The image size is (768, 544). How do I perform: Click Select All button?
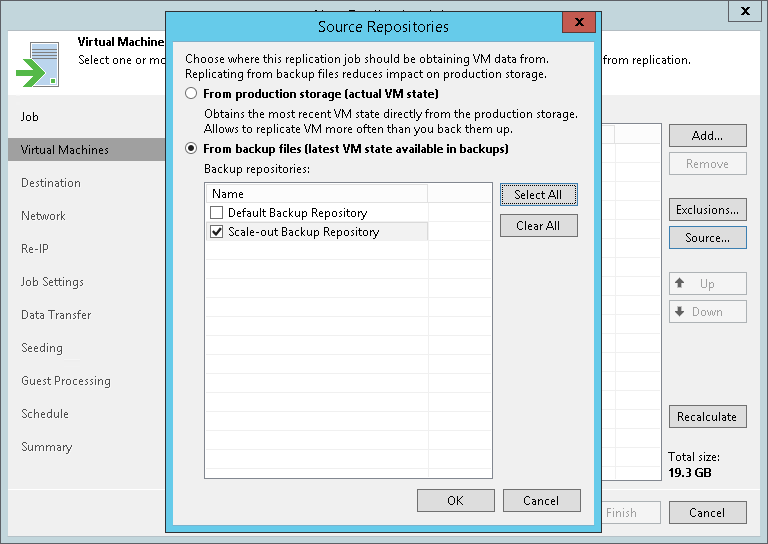pos(538,194)
